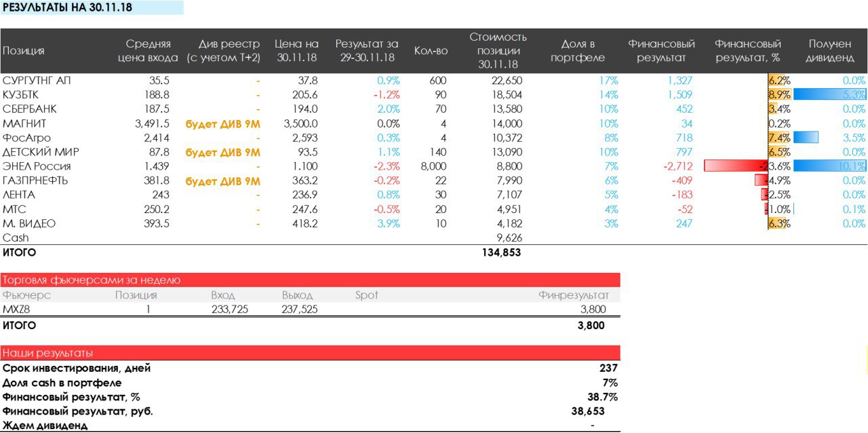868x433 pixels.
Task: Select the average entry price 3,491.5
Action: (153, 124)
